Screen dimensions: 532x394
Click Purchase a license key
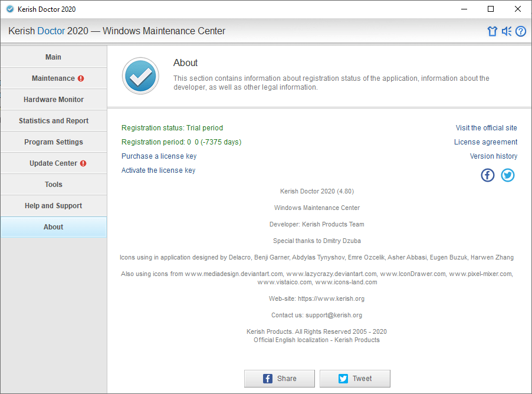point(159,156)
